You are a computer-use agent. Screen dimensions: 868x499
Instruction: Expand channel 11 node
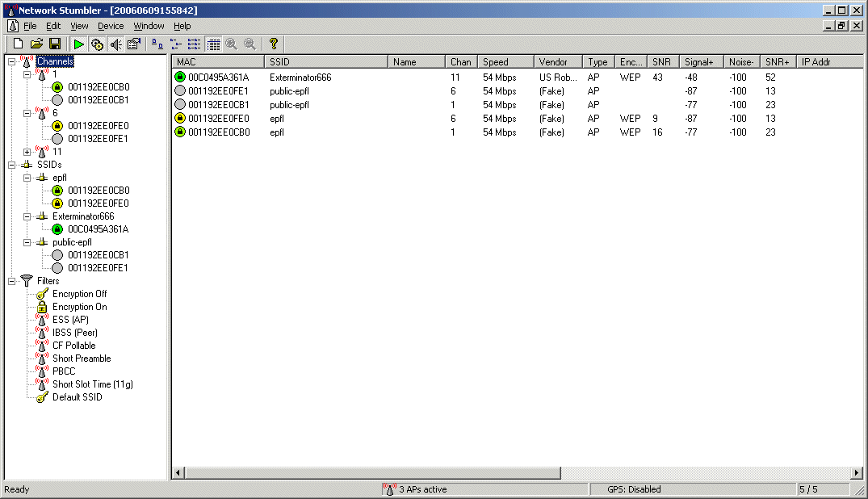click(x=27, y=152)
